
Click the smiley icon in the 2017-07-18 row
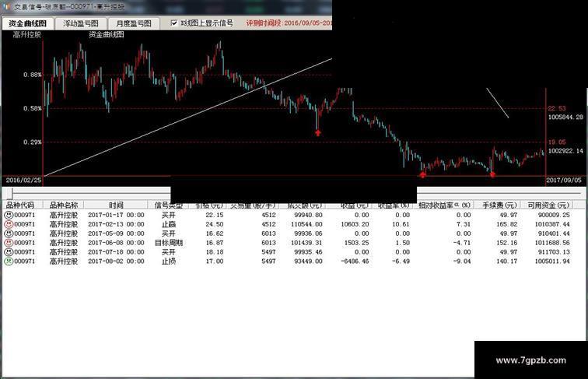coord(9,252)
